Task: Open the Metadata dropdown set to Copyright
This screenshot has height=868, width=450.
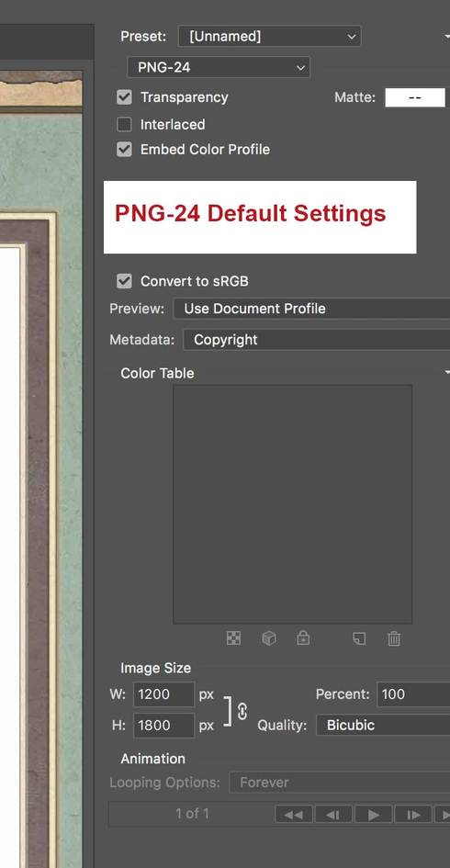Action: point(317,339)
